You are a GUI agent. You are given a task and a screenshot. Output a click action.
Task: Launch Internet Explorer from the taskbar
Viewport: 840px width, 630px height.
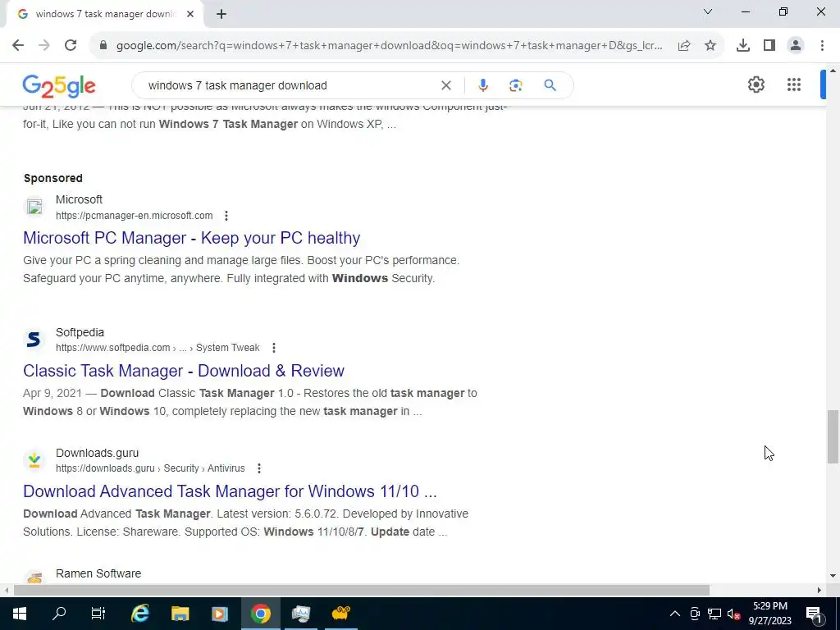coord(139,614)
